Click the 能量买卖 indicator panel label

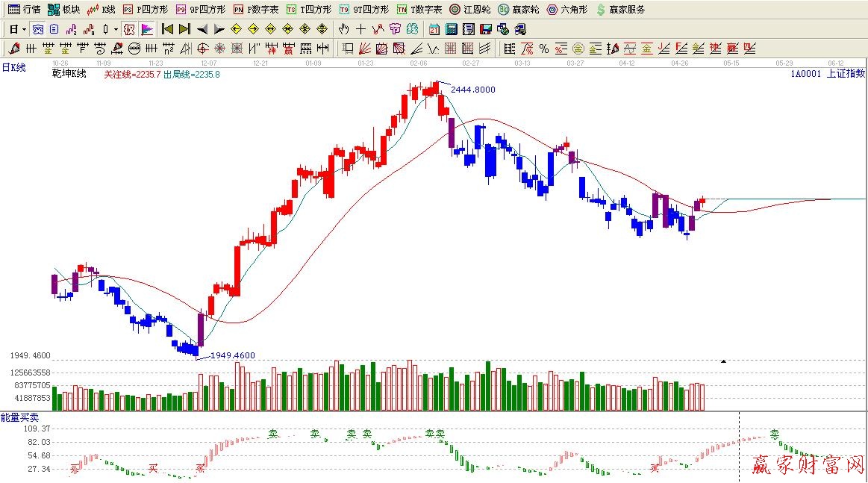tap(19, 417)
